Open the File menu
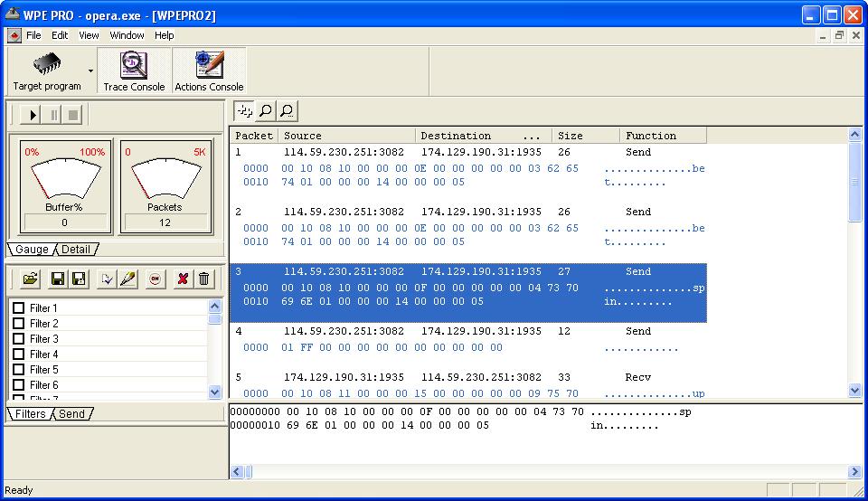Screen dimensions: 868x501 (33, 35)
